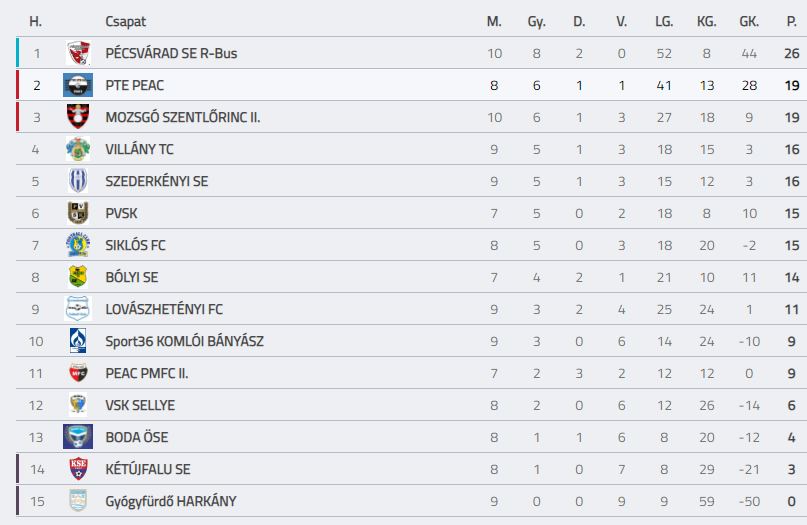The image size is (807, 525).
Task: Click the SIKLÓS FC blue-yellow badge
Action: click(x=78, y=245)
